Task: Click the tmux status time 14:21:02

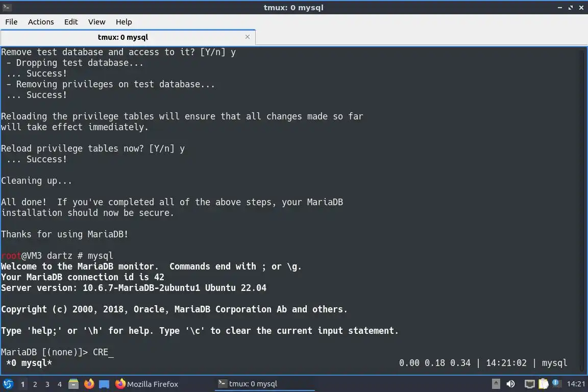Action: 506,363
